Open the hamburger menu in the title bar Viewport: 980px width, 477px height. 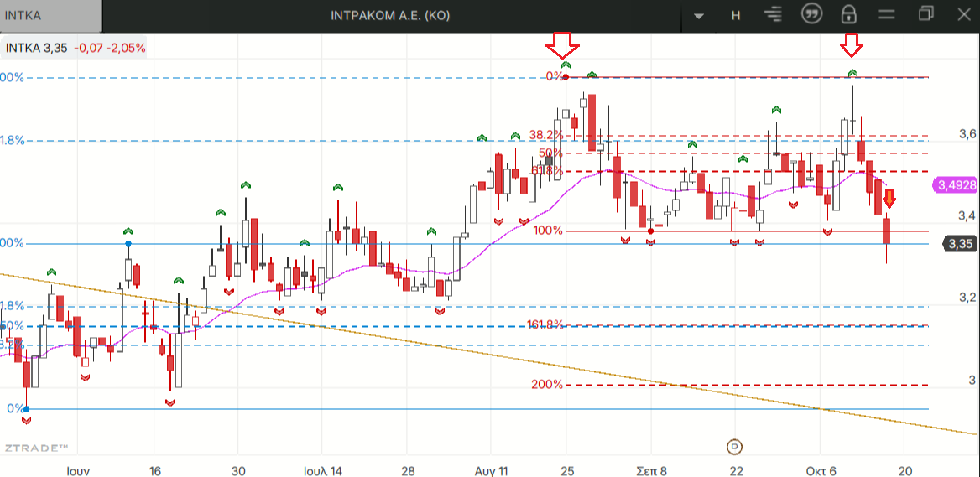pos(887,15)
